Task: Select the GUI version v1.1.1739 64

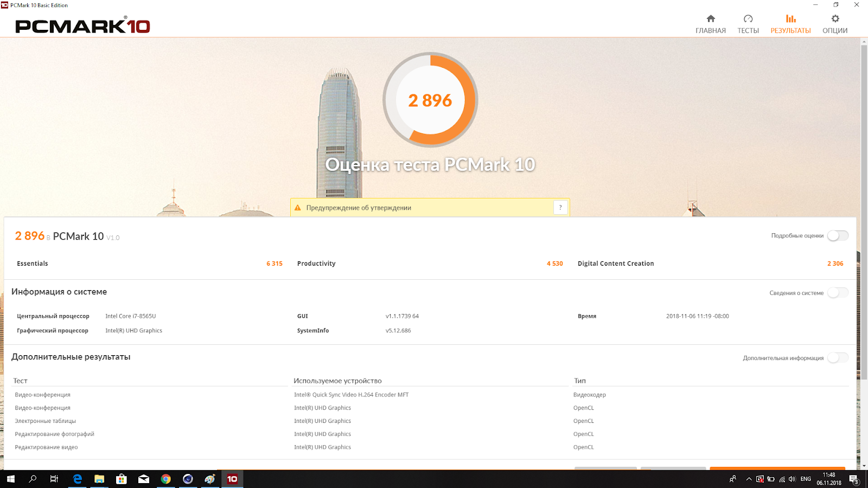Action: [x=402, y=316]
